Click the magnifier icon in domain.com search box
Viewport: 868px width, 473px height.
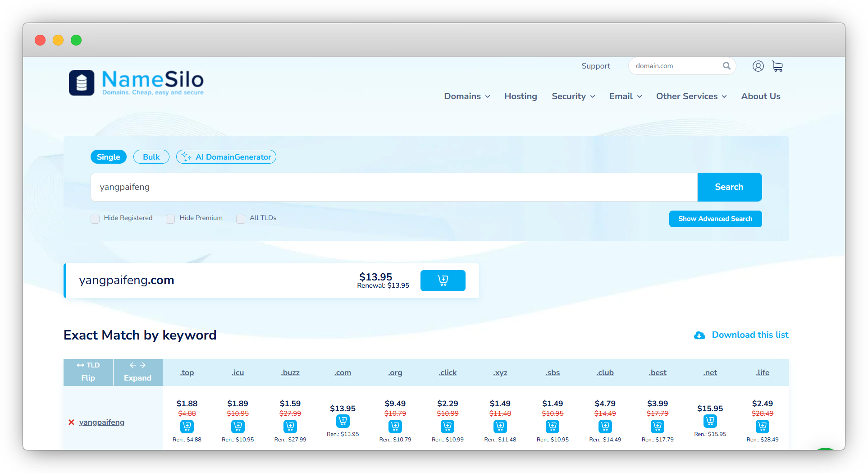[x=726, y=66]
